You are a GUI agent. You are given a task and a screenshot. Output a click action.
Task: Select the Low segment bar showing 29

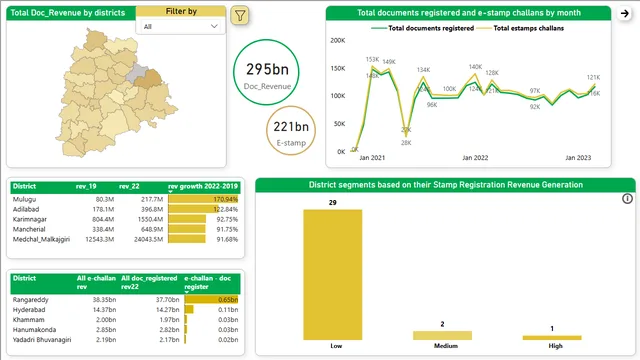[x=333, y=274]
